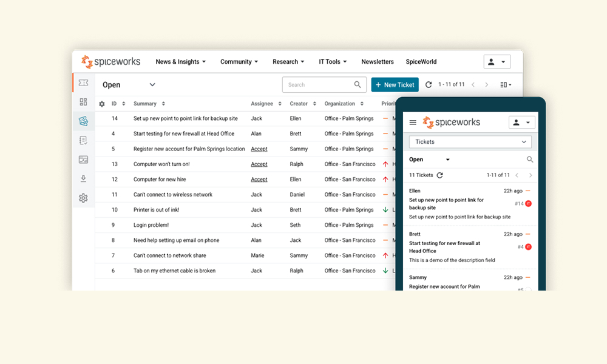Expand the Community menu

pos(239,61)
